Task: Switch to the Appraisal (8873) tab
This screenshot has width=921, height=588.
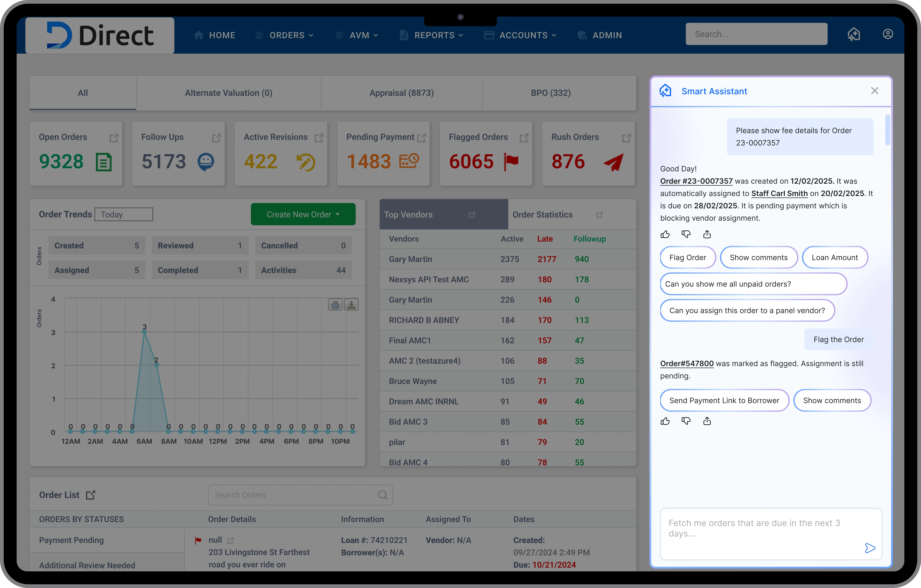Action: [402, 93]
